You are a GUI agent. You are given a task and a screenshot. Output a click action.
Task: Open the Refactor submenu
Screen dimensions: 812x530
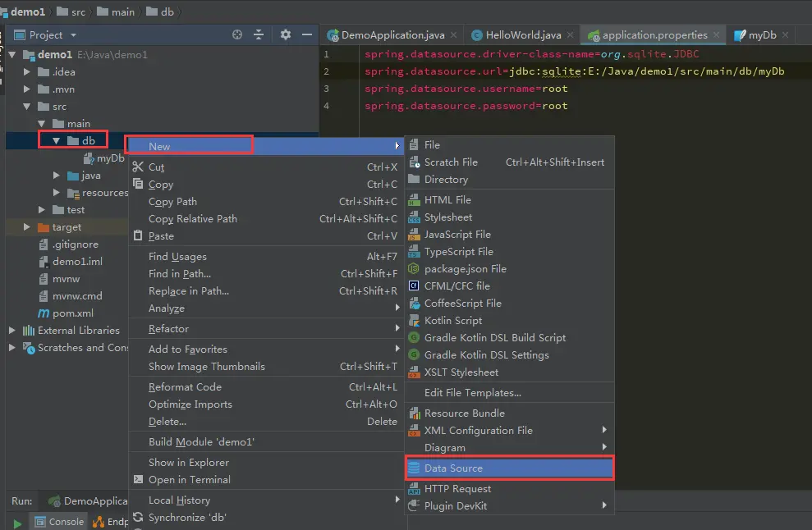(267, 329)
